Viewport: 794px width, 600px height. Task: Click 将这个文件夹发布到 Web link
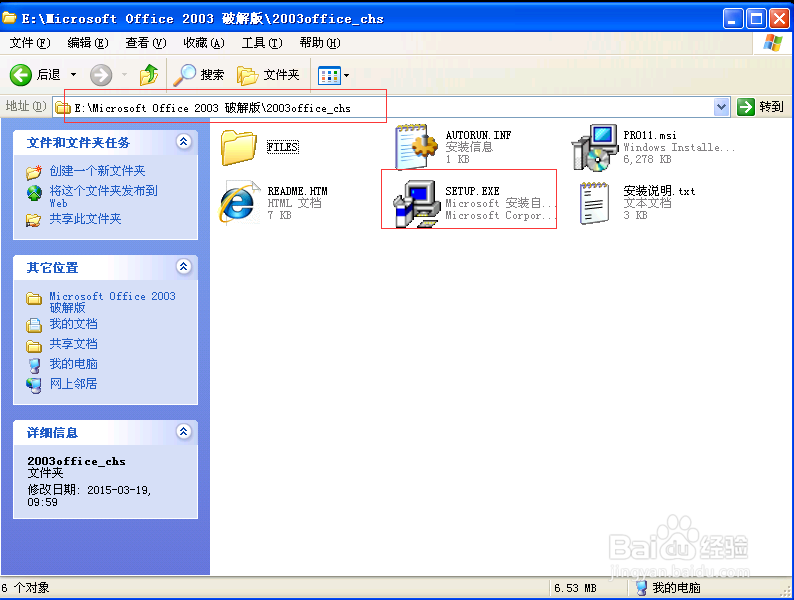(103, 196)
